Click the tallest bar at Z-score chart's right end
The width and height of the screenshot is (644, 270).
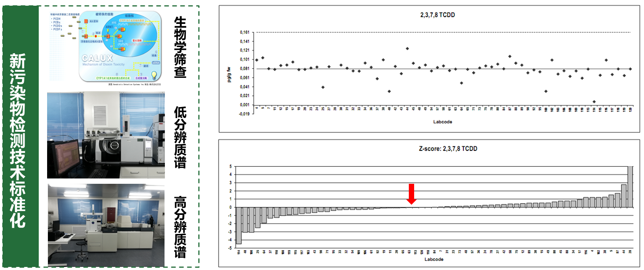coord(630,187)
